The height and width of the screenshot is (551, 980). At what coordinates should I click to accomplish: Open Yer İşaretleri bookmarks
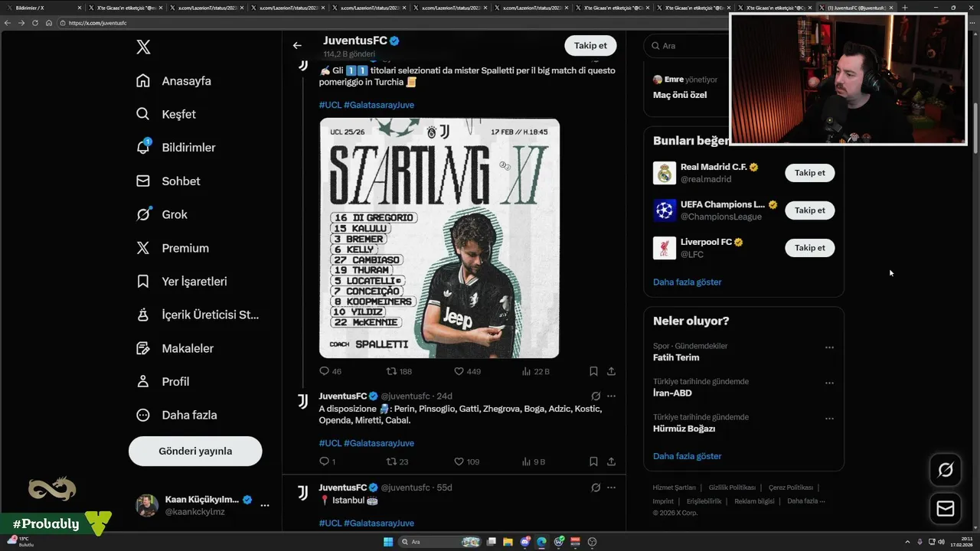point(181,282)
